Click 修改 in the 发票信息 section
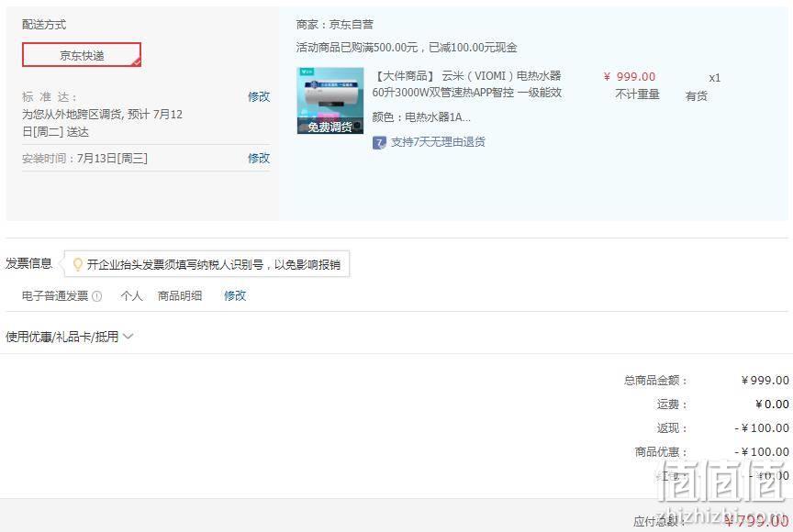 click(235, 295)
